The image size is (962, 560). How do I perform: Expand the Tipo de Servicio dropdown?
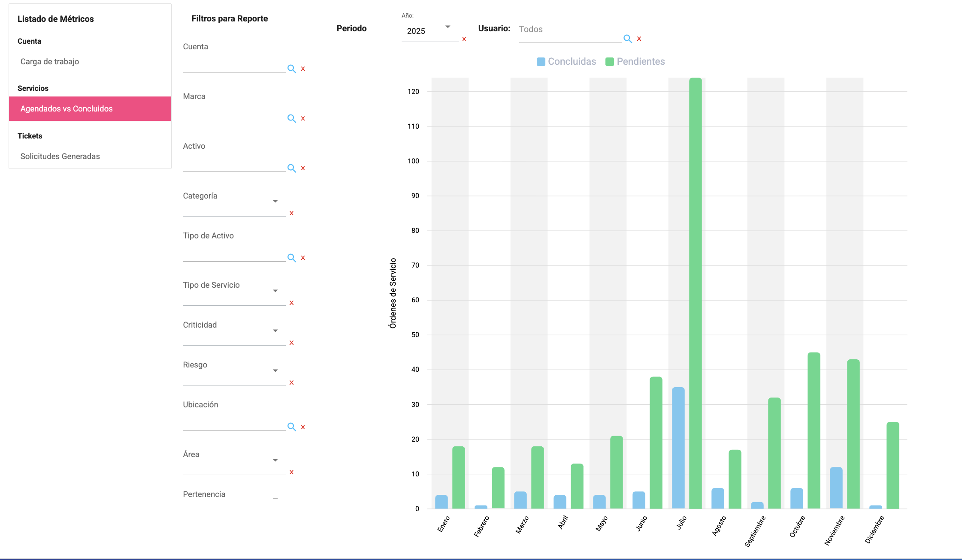click(275, 291)
